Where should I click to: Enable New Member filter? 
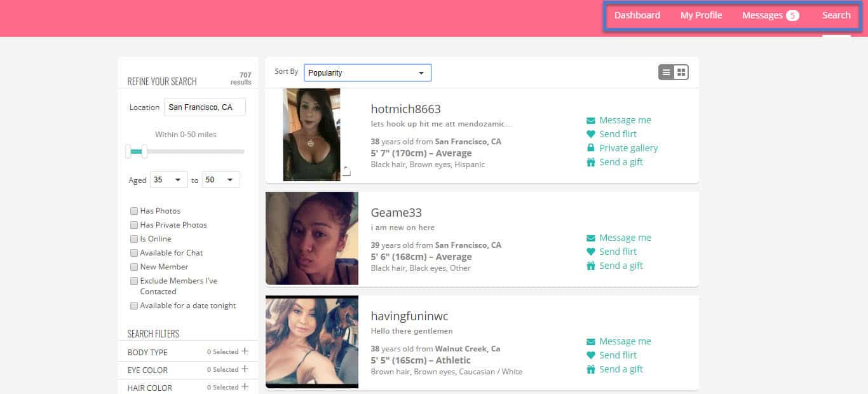click(134, 267)
